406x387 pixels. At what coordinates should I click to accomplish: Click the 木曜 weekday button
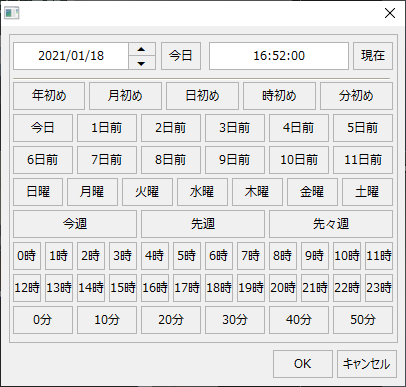tap(257, 192)
